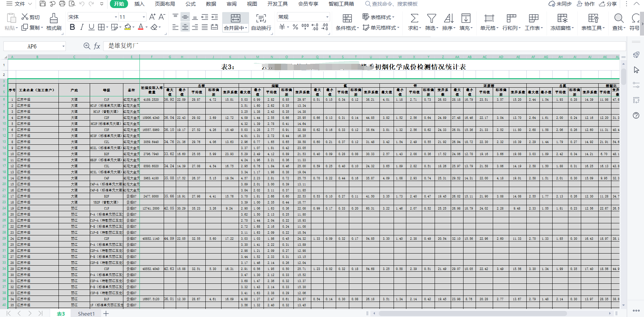
Task: Expand the Name Box dropdown arrow
Action: pyautogui.click(x=63, y=46)
